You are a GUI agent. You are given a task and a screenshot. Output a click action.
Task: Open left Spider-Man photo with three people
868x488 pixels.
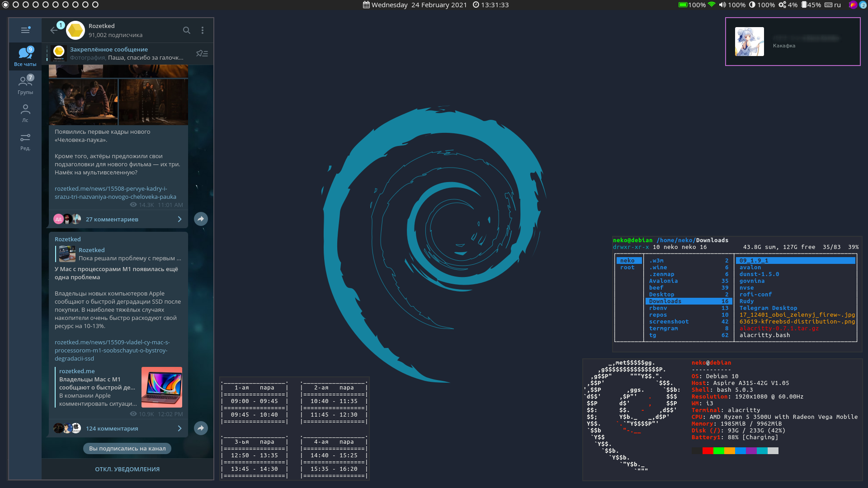[x=83, y=102]
